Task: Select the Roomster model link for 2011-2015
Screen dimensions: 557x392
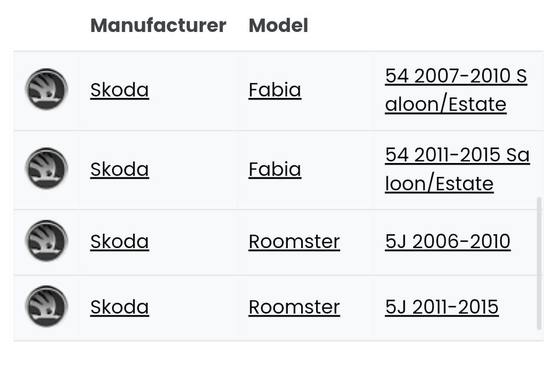Action: [294, 307]
